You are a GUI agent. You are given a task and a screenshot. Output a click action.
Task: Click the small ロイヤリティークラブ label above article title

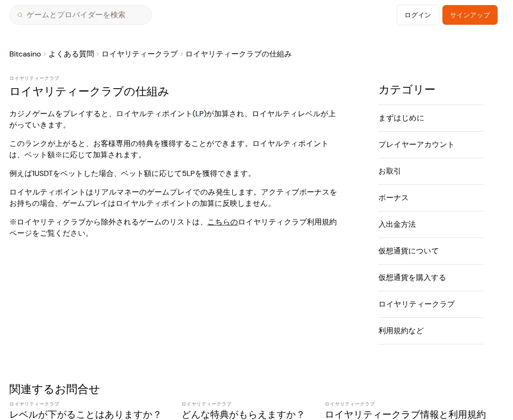[x=35, y=78]
